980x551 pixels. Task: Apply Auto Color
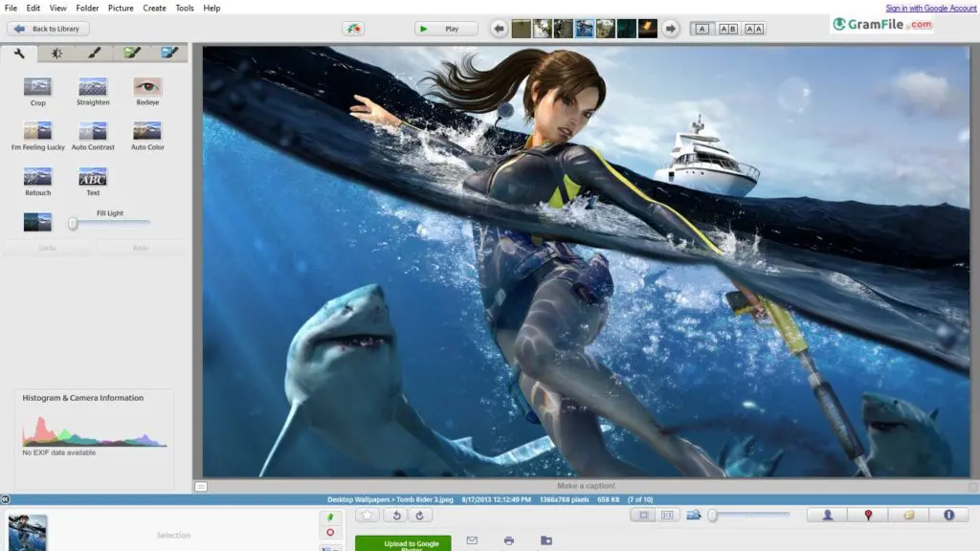coord(147,136)
